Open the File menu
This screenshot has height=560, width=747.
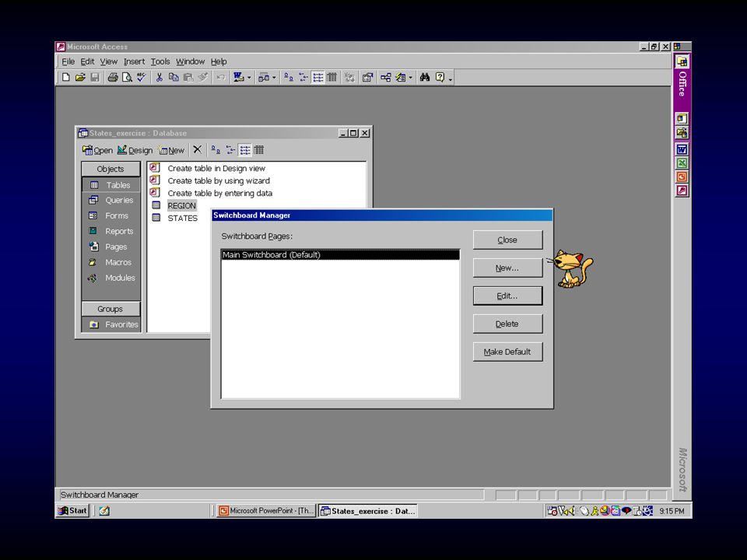[68, 61]
